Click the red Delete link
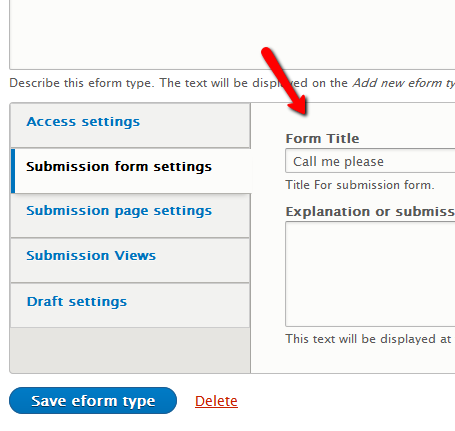The height and width of the screenshot is (431, 455). (x=216, y=401)
